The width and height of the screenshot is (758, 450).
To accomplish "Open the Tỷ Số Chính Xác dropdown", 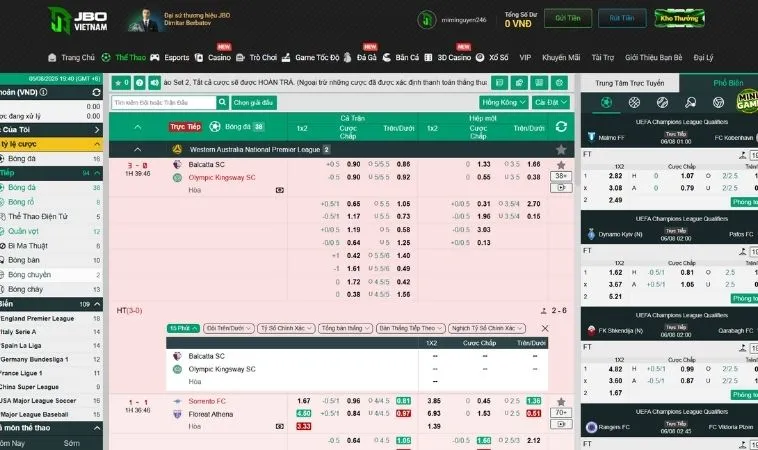I will tap(286, 328).
